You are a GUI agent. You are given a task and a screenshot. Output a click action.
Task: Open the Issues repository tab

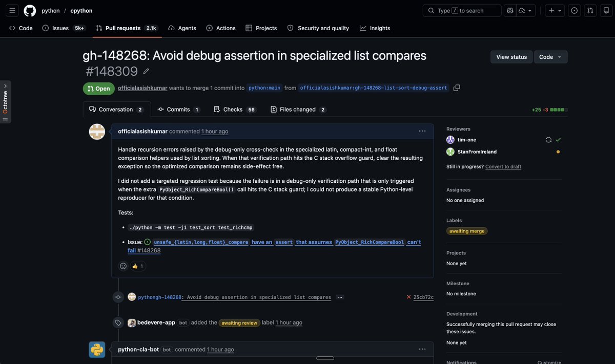(63, 28)
